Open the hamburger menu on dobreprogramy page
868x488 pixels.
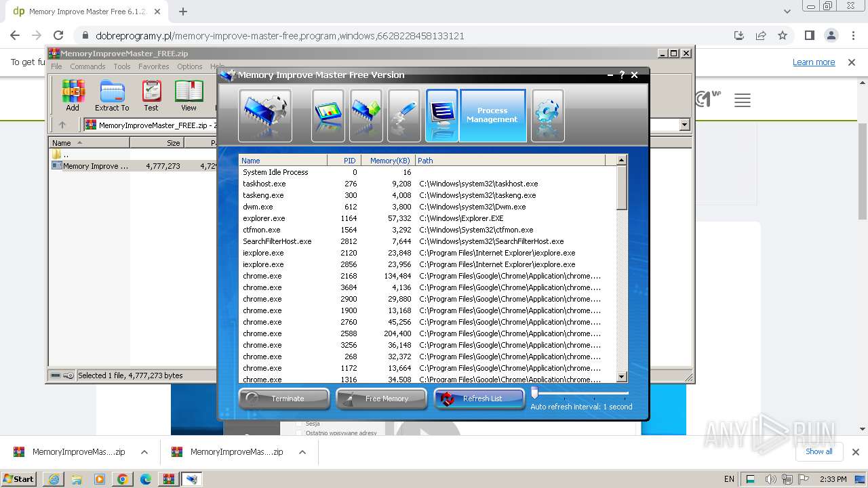tap(743, 100)
